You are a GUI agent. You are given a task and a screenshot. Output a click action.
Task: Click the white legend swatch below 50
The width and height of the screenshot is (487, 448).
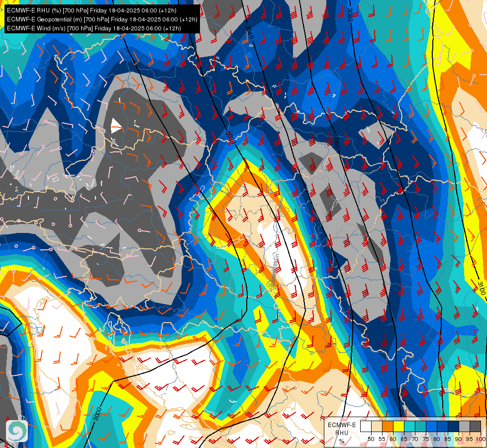pos(366,426)
